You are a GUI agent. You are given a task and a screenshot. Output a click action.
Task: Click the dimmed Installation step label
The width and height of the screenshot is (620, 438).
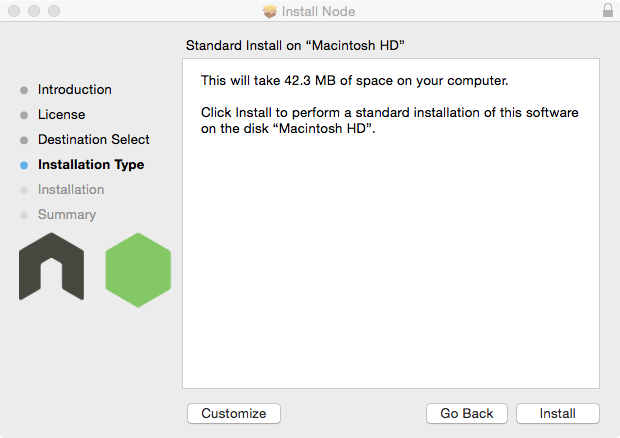tap(71, 190)
